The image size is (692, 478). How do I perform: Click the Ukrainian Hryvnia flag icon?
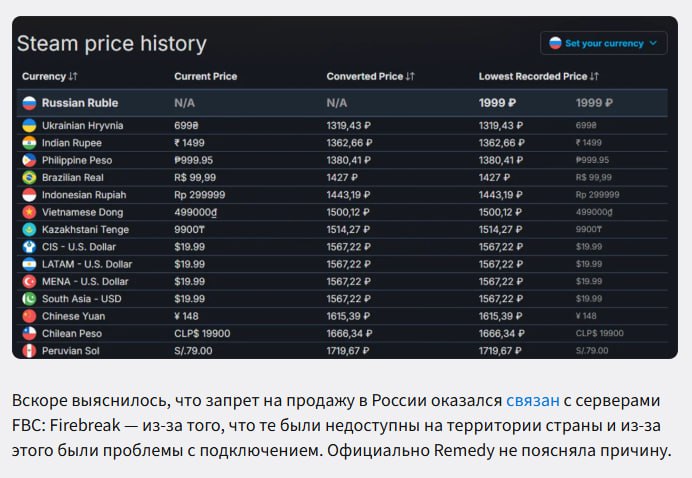coord(29,126)
